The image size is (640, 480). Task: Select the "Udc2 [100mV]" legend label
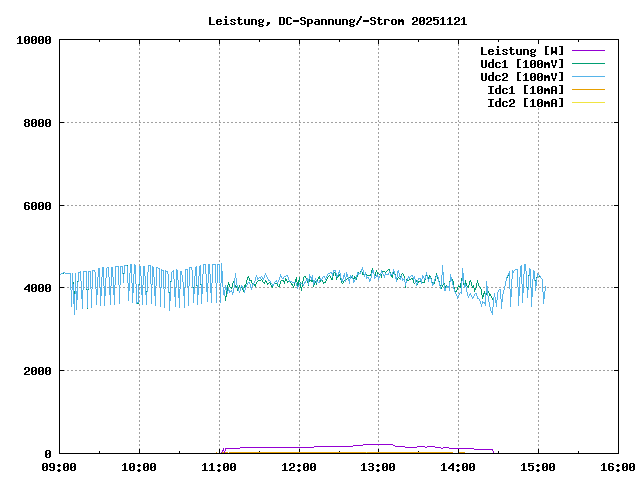pyautogui.click(x=521, y=77)
